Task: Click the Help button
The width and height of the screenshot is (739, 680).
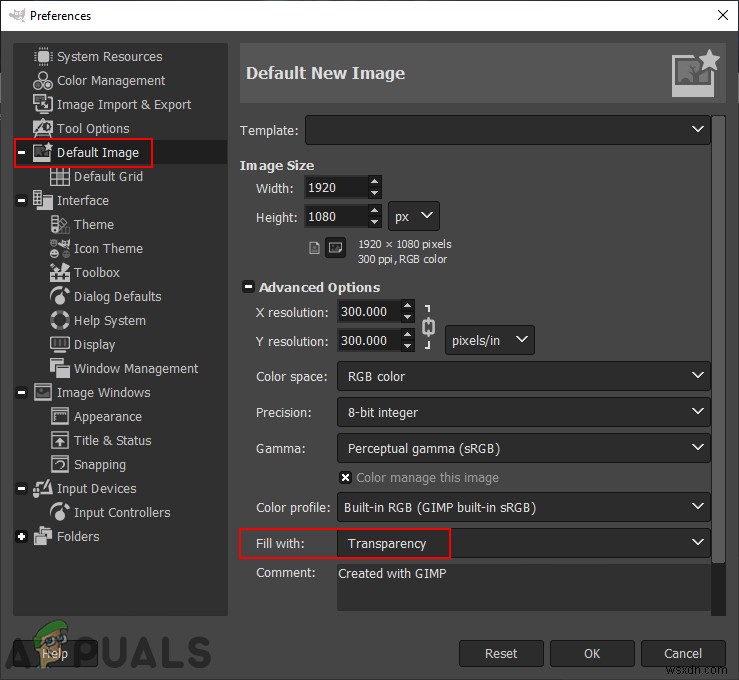Action: tap(55, 653)
